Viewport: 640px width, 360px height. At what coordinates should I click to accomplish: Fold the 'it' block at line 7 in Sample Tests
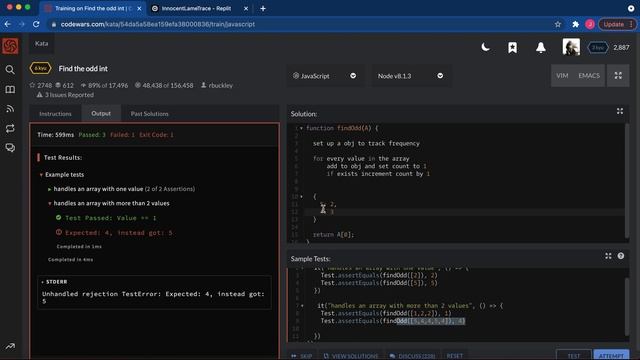302,306
